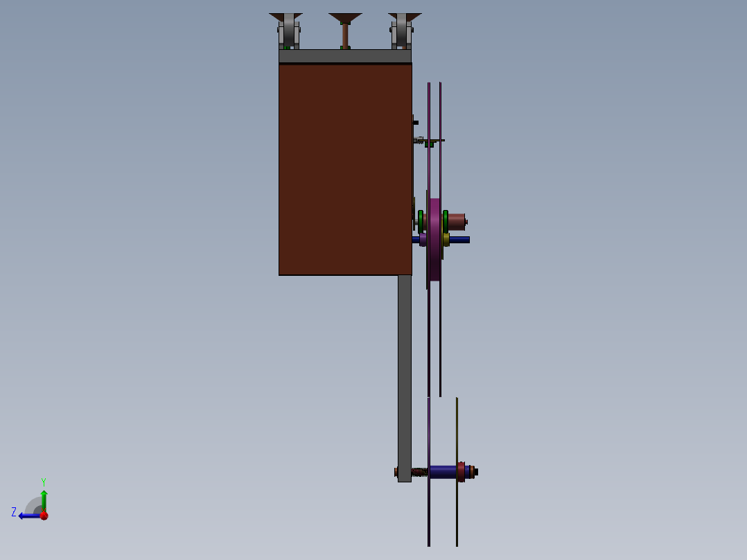Select the long gray vertical post below the box
Screen dimensions: 747x560
click(405, 378)
